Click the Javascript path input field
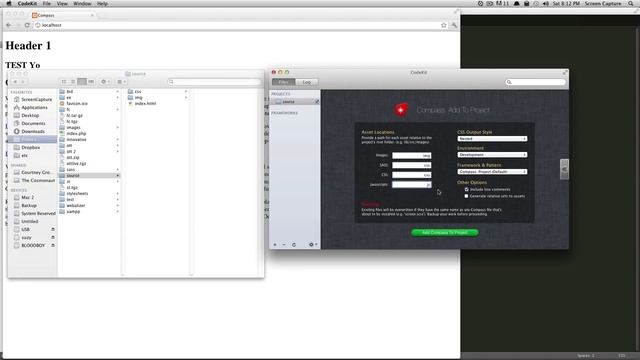 [411, 184]
